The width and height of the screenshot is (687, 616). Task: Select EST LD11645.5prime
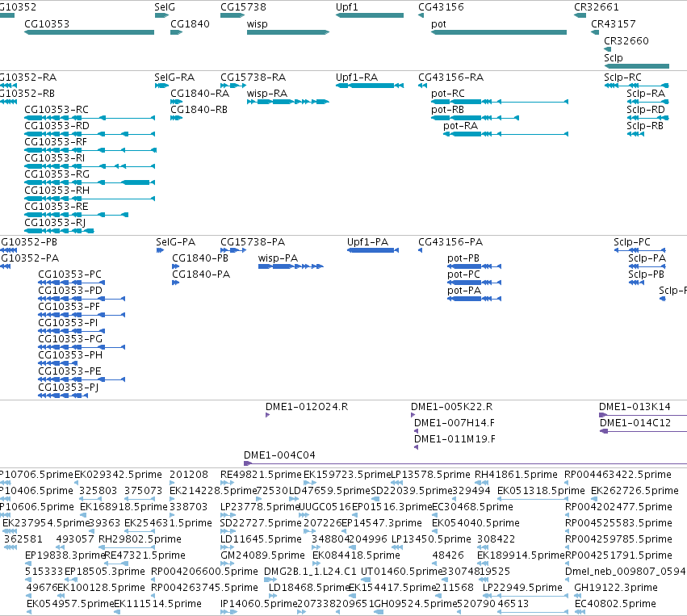click(261, 538)
